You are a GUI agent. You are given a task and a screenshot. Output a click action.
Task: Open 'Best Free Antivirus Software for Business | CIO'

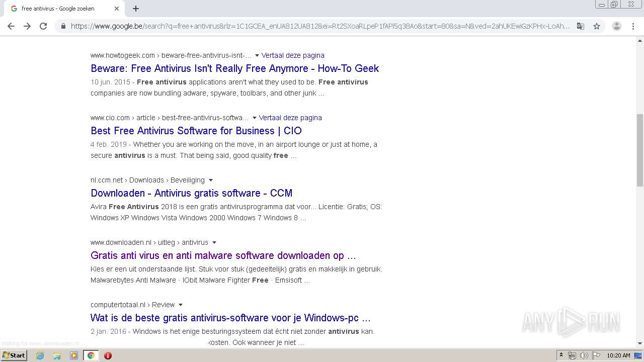[x=196, y=131]
